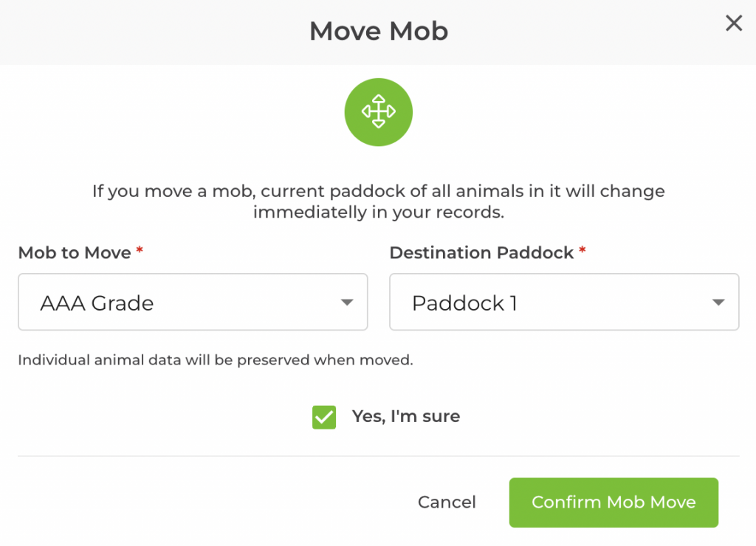Click the white four-way arrow symbol
The image size is (756, 546).
[x=378, y=111]
